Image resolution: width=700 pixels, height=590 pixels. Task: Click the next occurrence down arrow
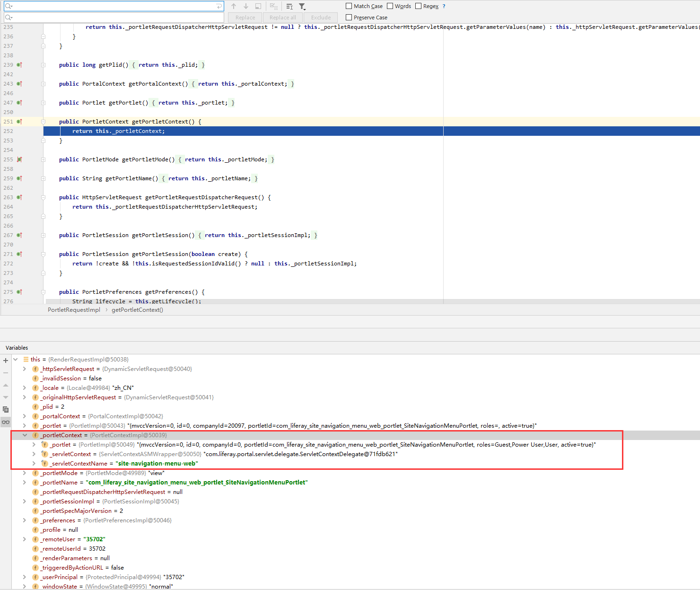246,6
